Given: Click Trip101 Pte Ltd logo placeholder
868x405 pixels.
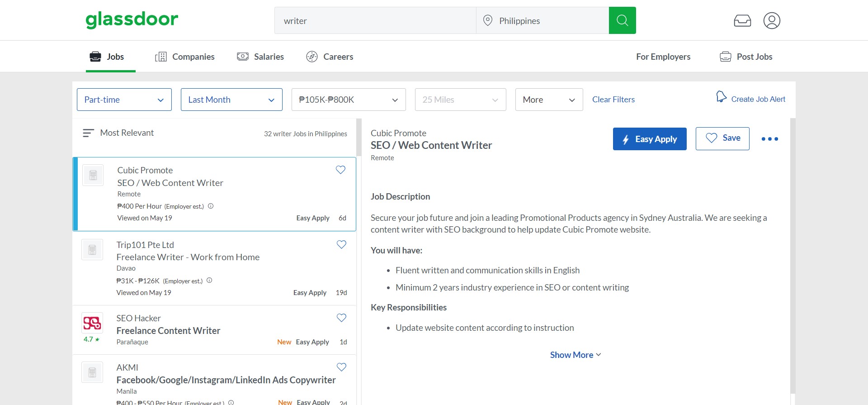Looking at the screenshot, I should click(x=92, y=250).
